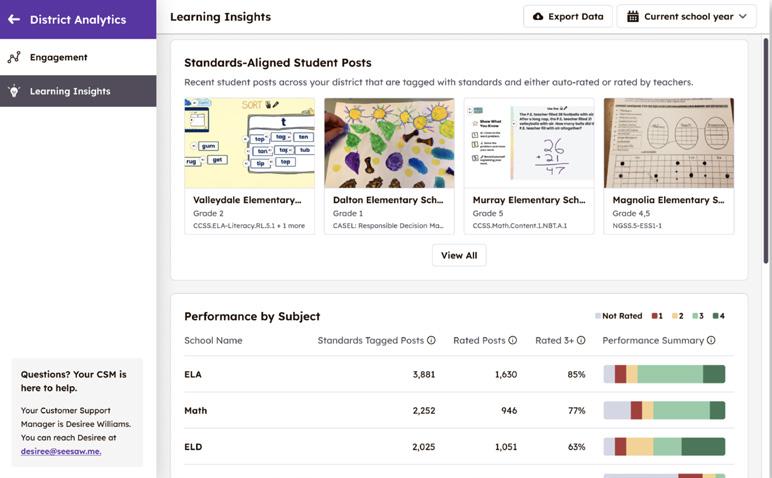Open the desiree@seesaw.me email link

click(x=61, y=451)
